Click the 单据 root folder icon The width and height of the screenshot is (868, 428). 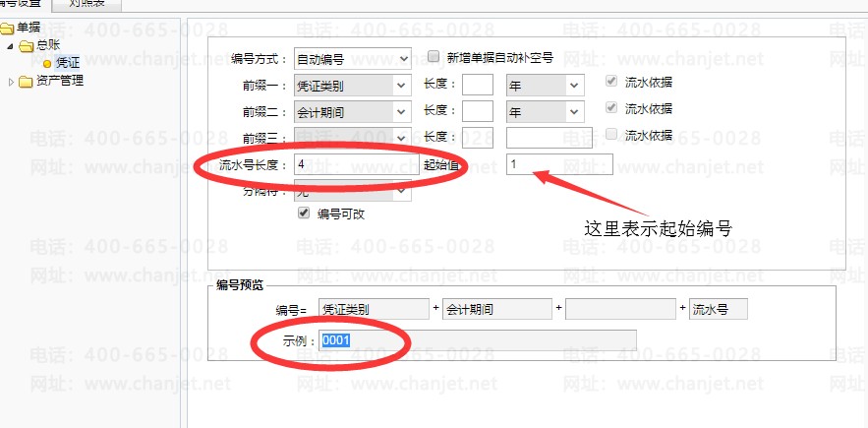tap(7, 28)
